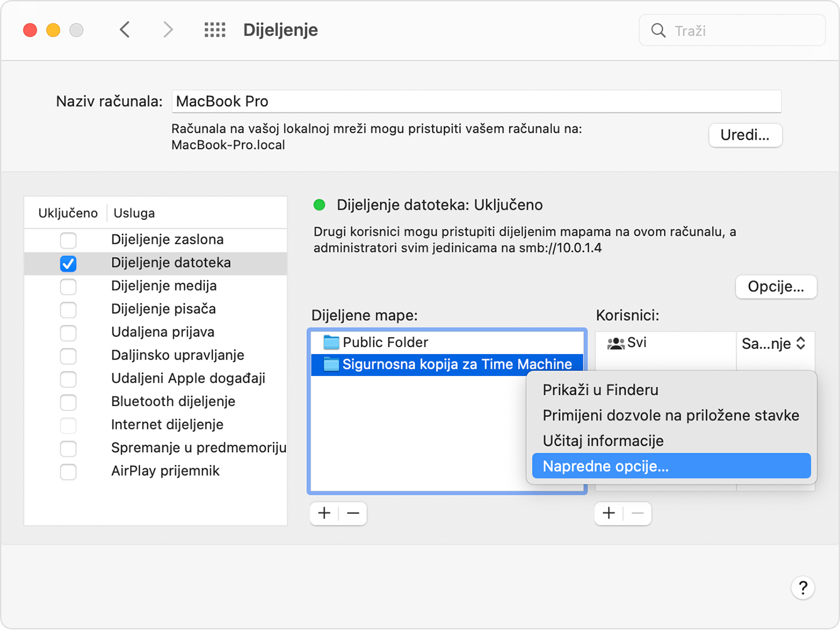Select Dijeljenje pisača service row

click(155, 309)
